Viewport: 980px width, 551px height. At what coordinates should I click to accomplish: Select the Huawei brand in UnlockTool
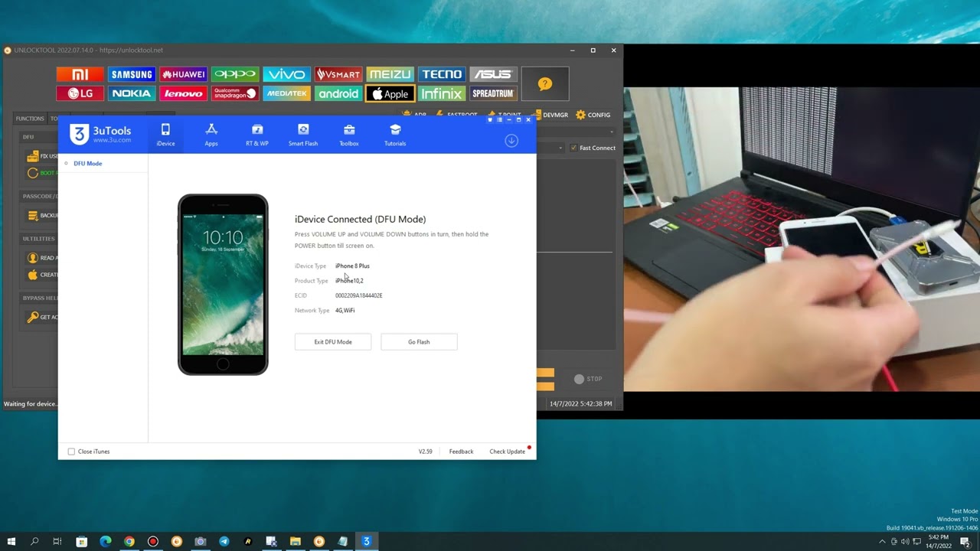coord(184,74)
